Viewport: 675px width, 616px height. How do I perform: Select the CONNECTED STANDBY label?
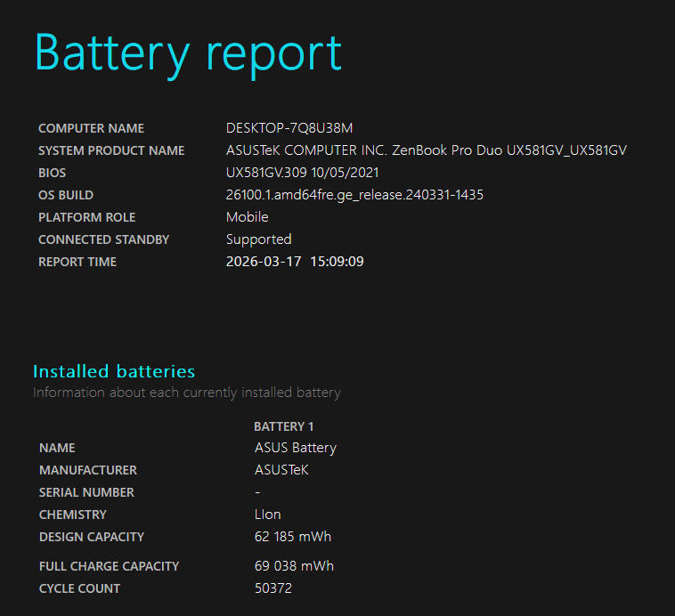[x=104, y=239]
